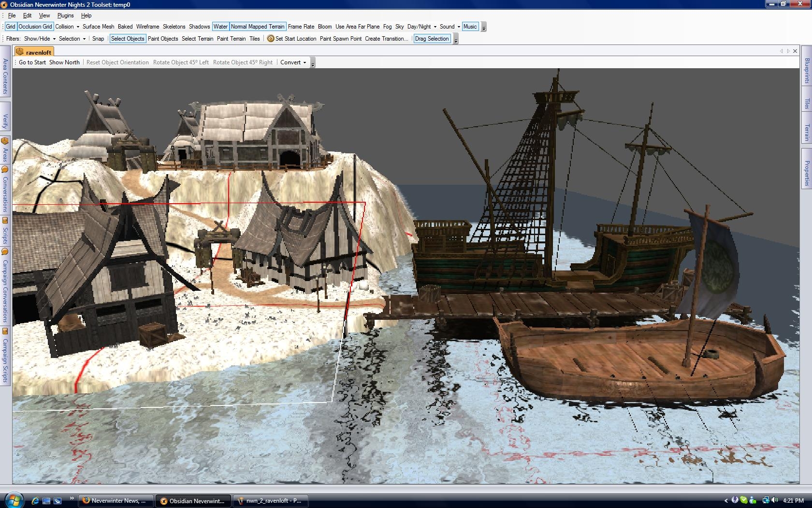Click the Go to Start button
This screenshot has height=508, width=812.
tap(32, 62)
